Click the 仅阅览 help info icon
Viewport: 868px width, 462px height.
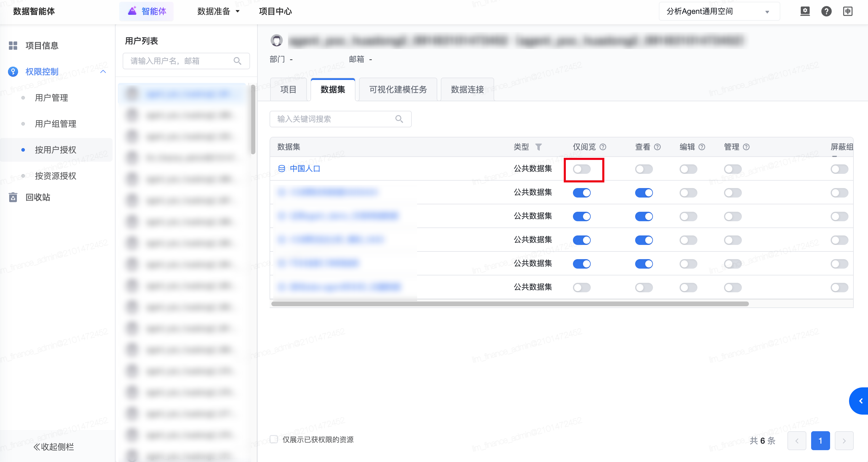click(x=603, y=147)
